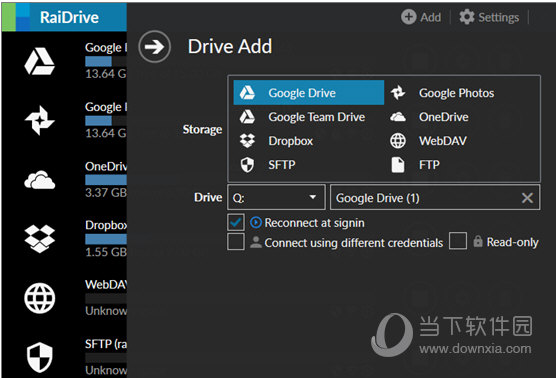Viewport: 556px width, 378px height.
Task: Uncheck Reconnect at signin checkbox
Action: [236, 222]
